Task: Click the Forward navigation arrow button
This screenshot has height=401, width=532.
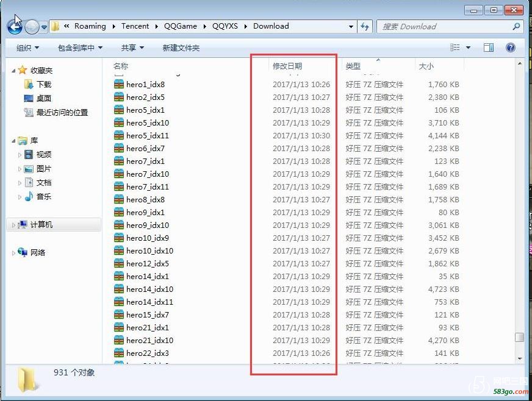Action: coord(32,27)
